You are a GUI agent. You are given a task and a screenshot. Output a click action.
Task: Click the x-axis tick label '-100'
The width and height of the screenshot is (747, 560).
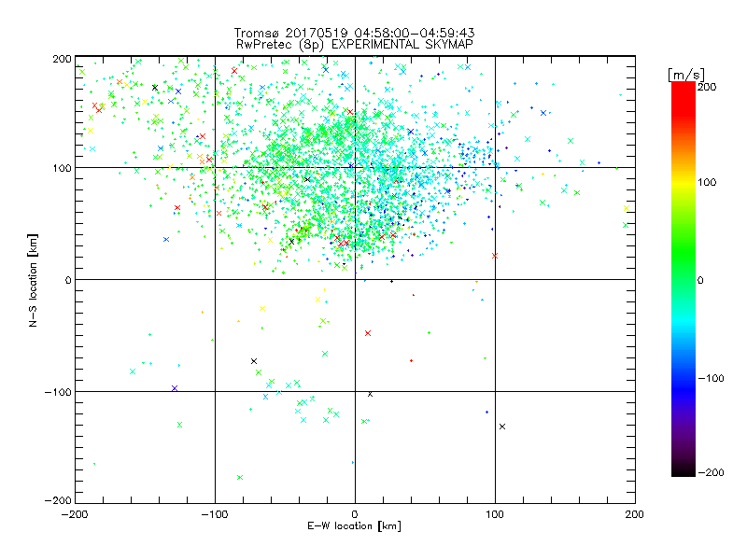click(215, 514)
